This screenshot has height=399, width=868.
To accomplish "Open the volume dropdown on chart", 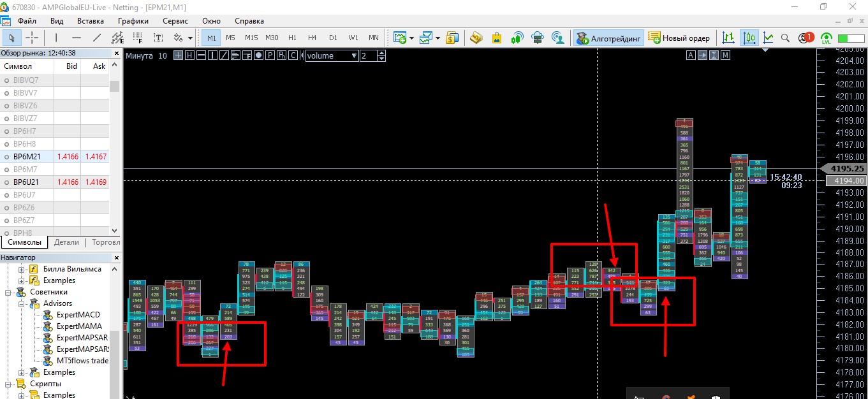I will pos(332,55).
